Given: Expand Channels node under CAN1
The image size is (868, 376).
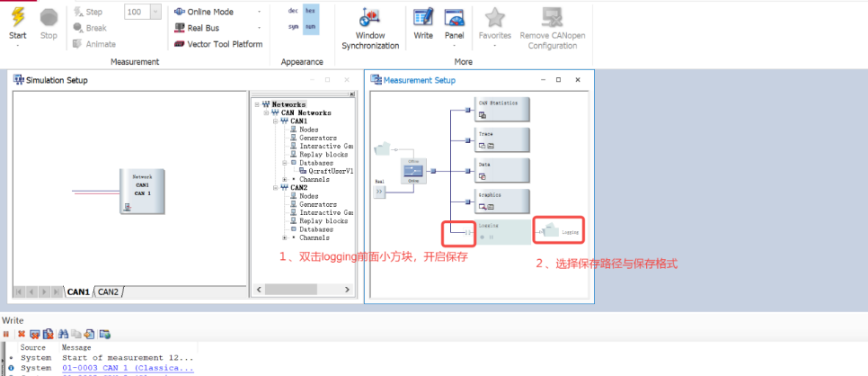Looking at the screenshot, I should (285, 179).
